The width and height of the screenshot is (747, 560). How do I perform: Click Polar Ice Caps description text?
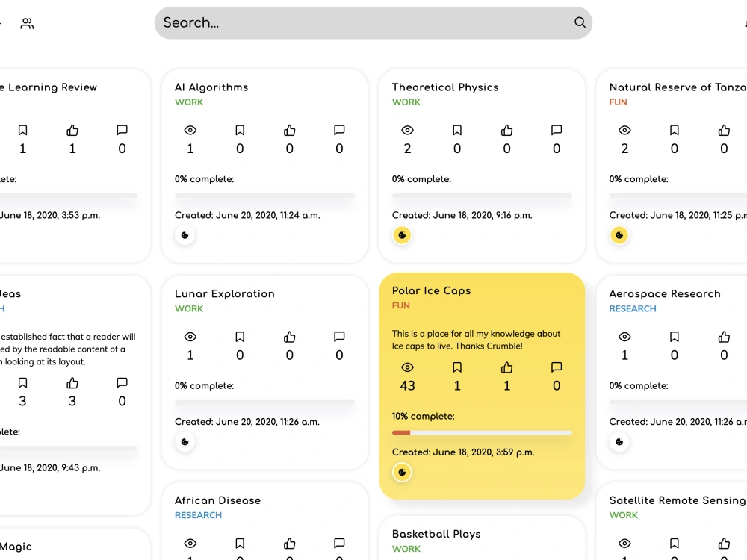click(476, 340)
